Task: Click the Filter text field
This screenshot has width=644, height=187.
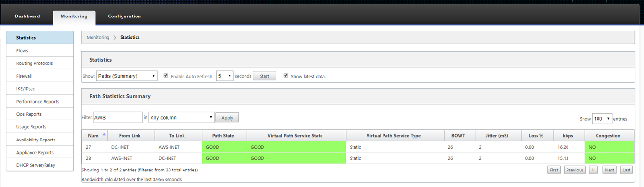Action: (118, 117)
